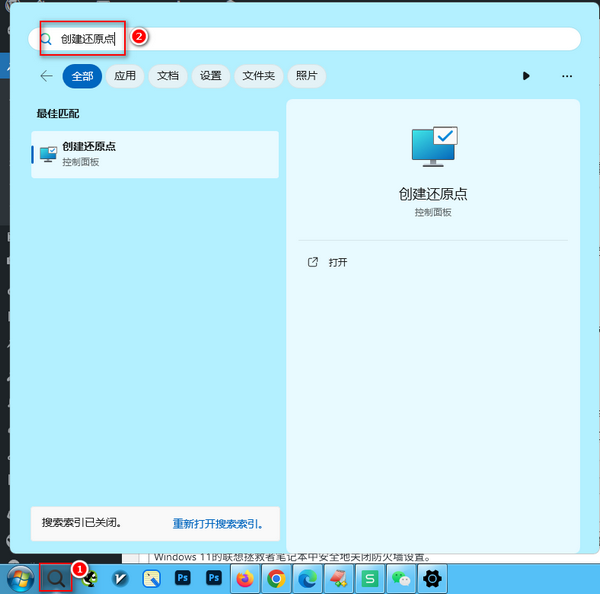Viewport: 600px width, 594px height.
Task: Click 打开 to open 创建还原点
Action: coord(337,262)
